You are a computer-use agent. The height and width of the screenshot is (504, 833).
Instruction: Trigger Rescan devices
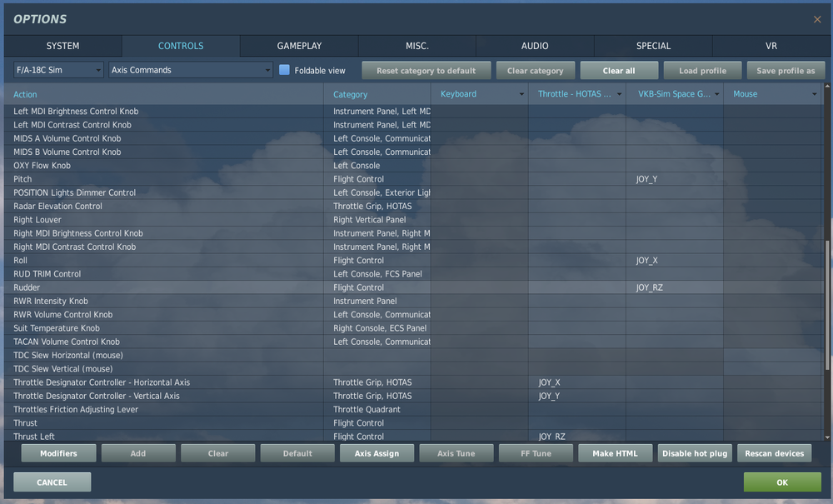[x=775, y=453]
